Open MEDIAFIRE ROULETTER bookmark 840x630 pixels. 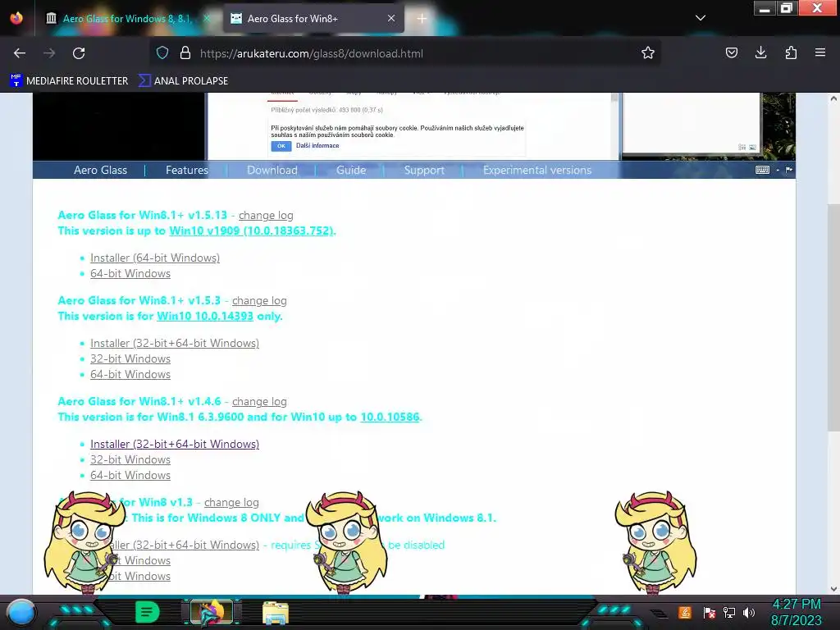tap(69, 81)
